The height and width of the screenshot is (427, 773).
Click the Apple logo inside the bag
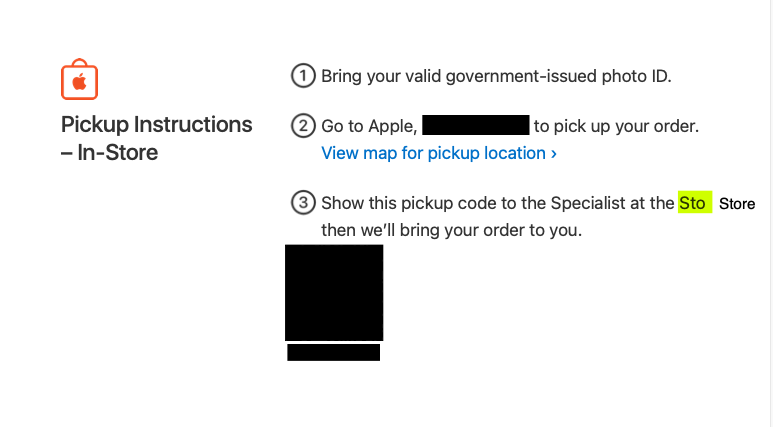pyautogui.click(x=79, y=82)
